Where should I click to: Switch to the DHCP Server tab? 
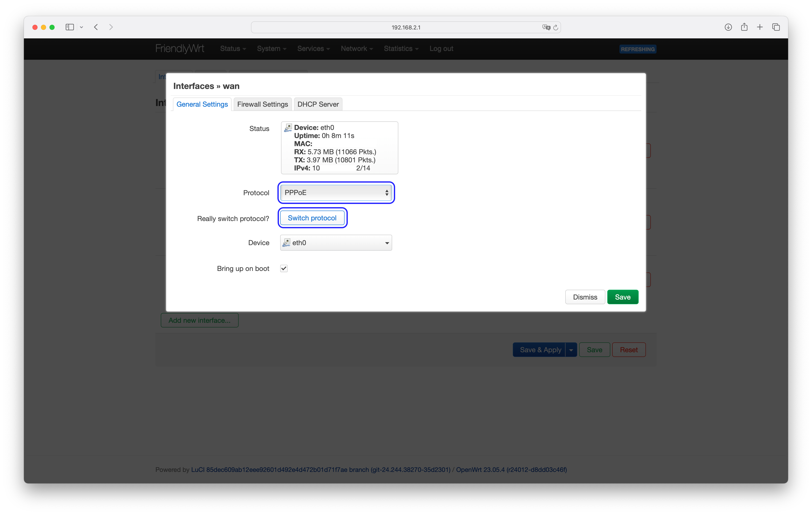pos(318,104)
